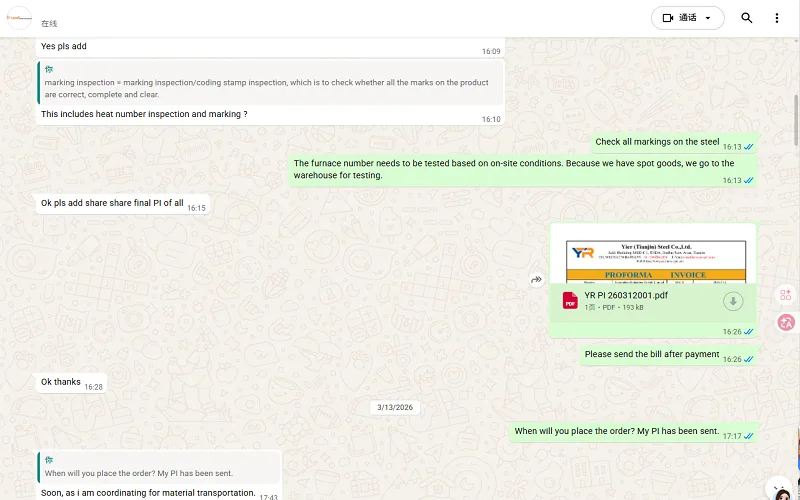Select the 'Soon, as i am coordinating' message
Viewport: 800px width, 500px height.
pos(148,493)
